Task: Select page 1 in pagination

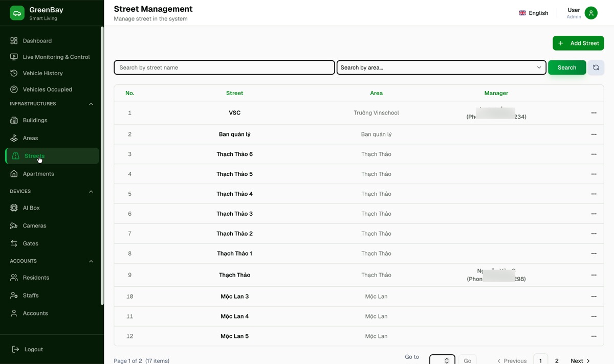Action: point(540,360)
